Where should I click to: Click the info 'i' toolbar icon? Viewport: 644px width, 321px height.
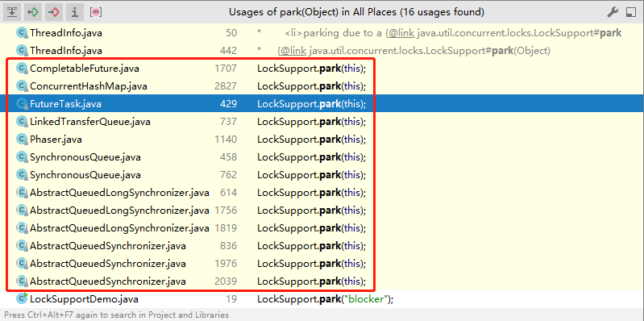point(74,12)
